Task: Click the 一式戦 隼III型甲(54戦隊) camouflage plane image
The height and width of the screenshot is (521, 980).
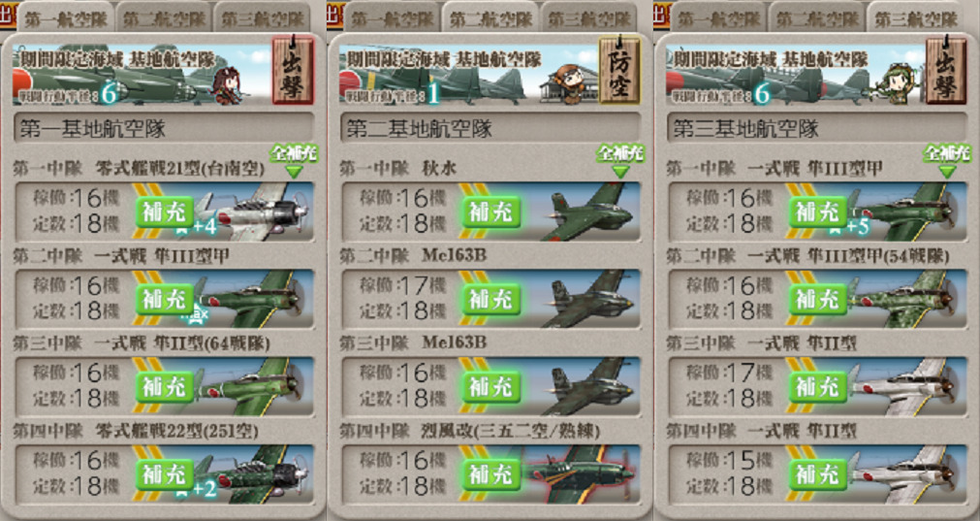Action: pyautogui.click(x=906, y=299)
